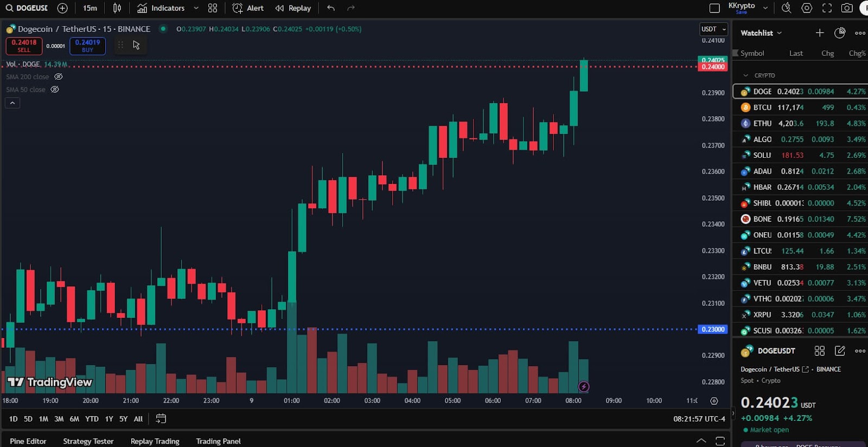Toggle SMA 50 close visibility eye
Image resolution: width=868 pixels, height=447 pixels.
(x=55, y=90)
